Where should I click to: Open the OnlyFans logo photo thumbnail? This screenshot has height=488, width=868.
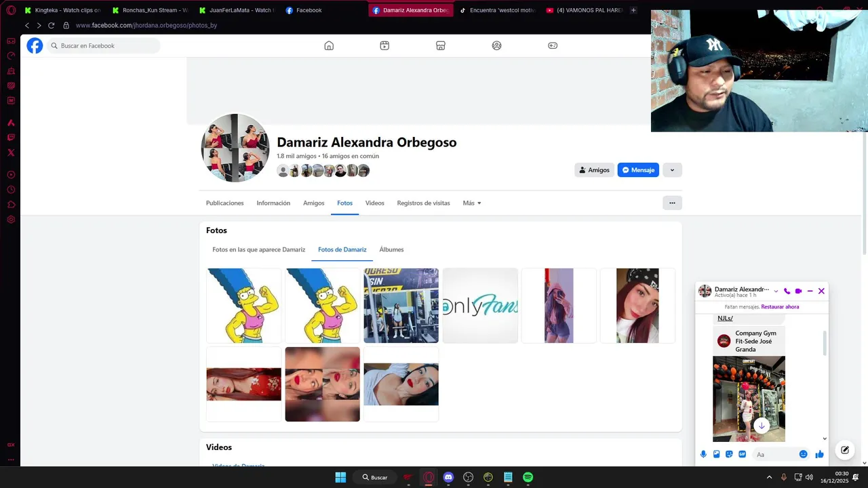click(x=480, y=306)
